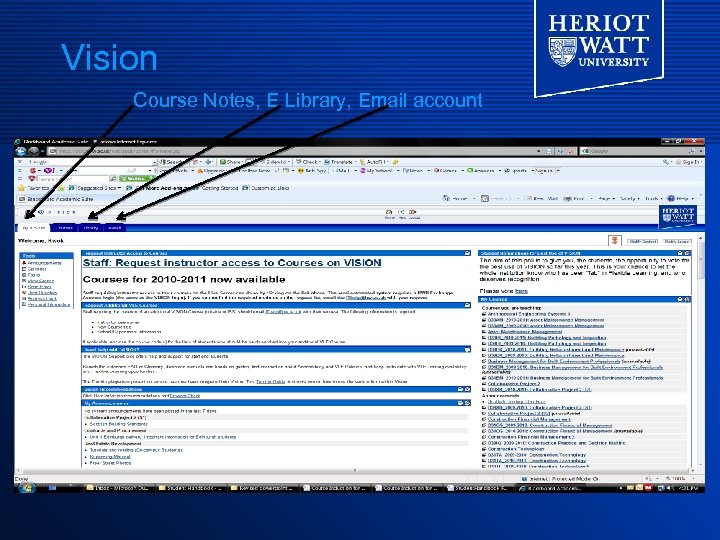This screenshot has height=540, width=720.
Task: Click the spell Check button on Google Toolbar
Action: 308,162
